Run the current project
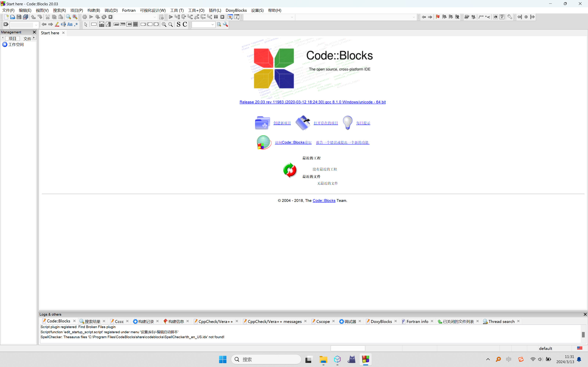 click(x=91, y=17)
